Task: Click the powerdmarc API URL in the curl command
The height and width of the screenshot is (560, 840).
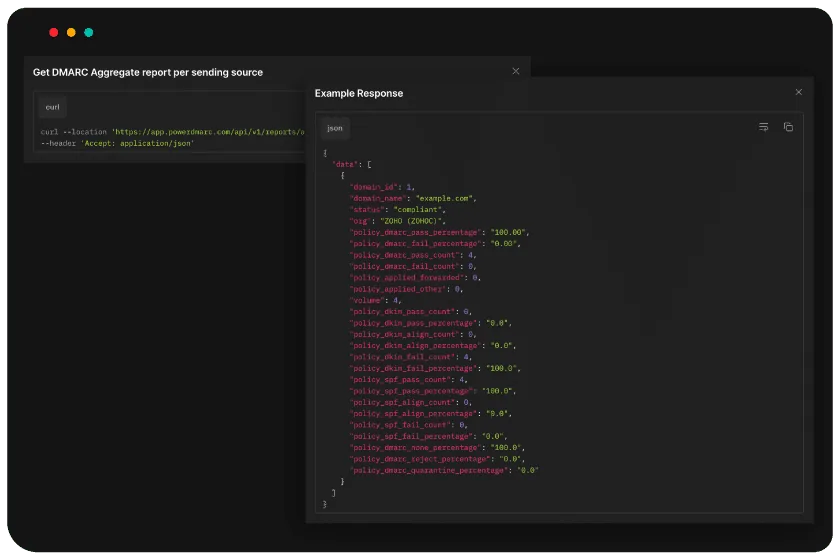Action: [208, 132]
